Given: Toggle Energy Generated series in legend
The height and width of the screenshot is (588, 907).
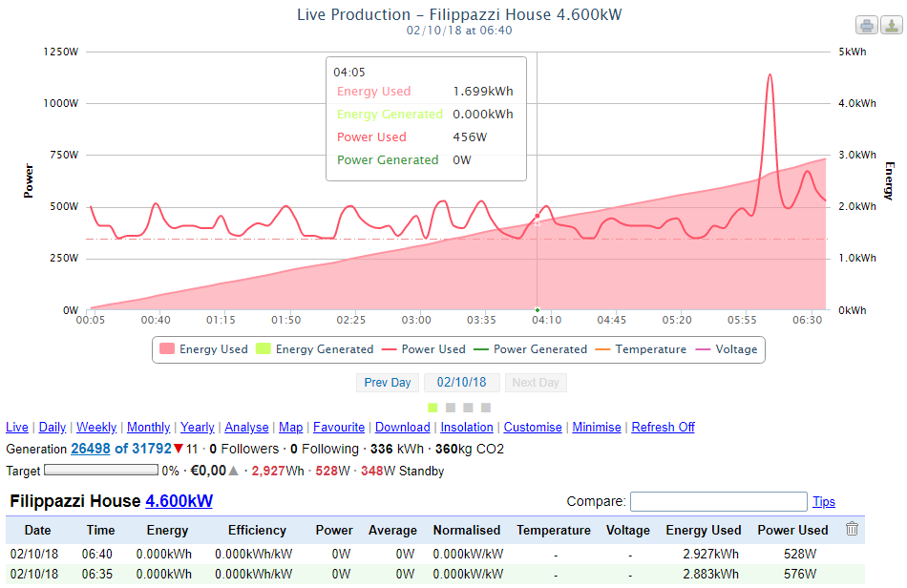Looking at the screenshot, I should click(315, 349).
